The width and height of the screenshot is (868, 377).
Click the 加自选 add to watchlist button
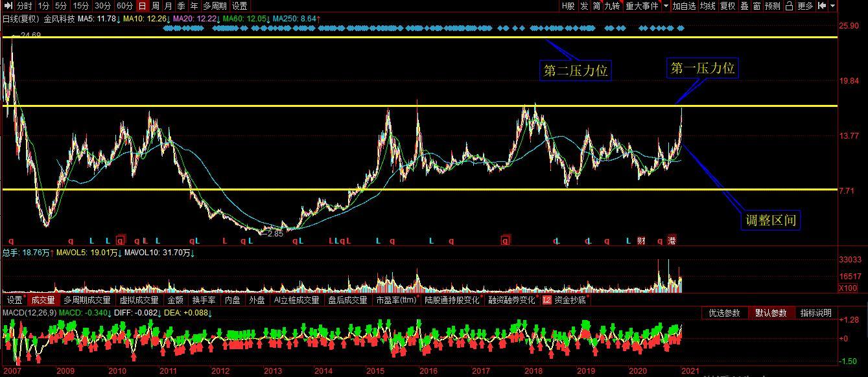(x=684, y=6)
